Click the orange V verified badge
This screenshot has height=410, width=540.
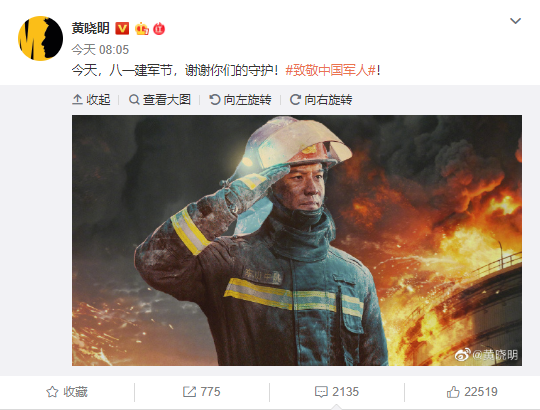pyautogui.click(x=122, y=29)
